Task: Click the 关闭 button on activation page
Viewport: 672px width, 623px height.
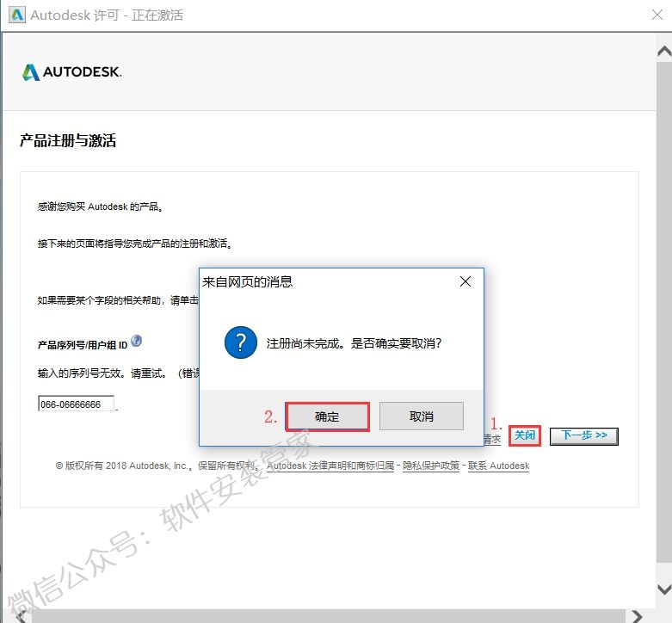Action: (x=524, y=435)
